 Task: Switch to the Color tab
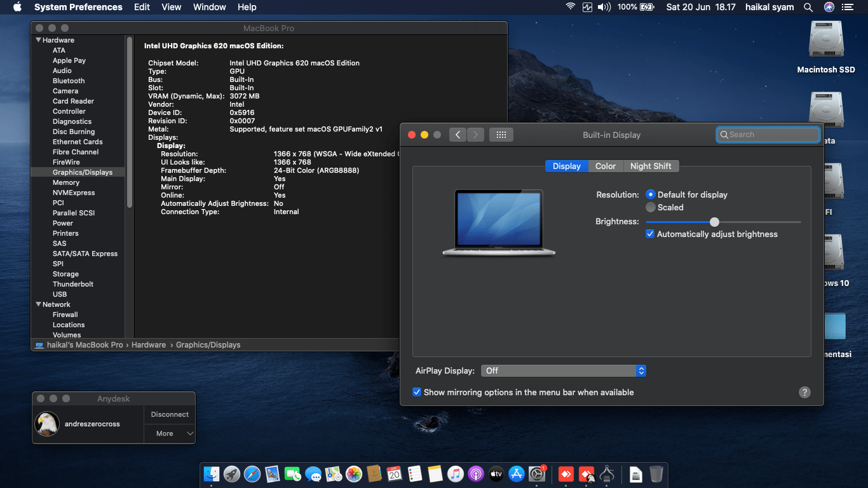point(606,166)
